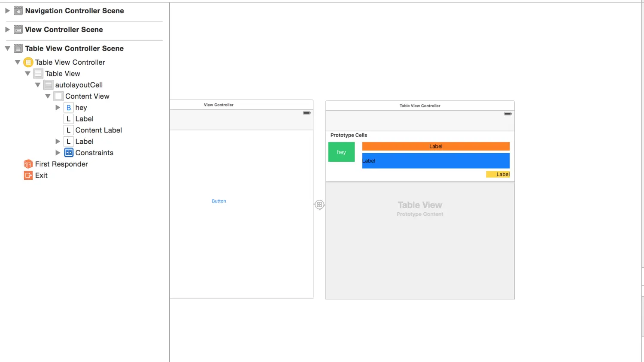Select the Table View Controller outline item

point(70,62)
